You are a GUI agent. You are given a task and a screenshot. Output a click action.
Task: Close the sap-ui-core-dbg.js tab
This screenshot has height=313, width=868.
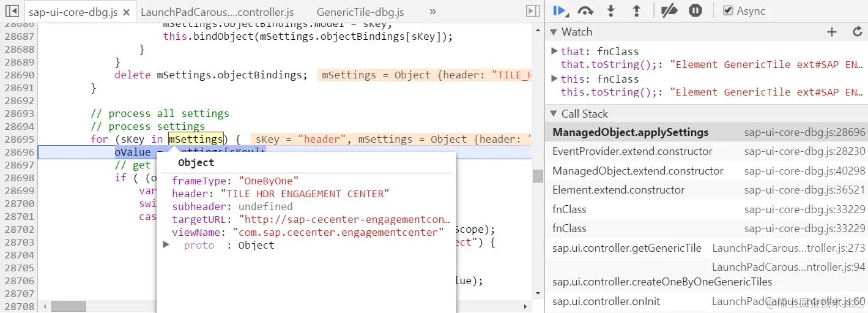127,12
